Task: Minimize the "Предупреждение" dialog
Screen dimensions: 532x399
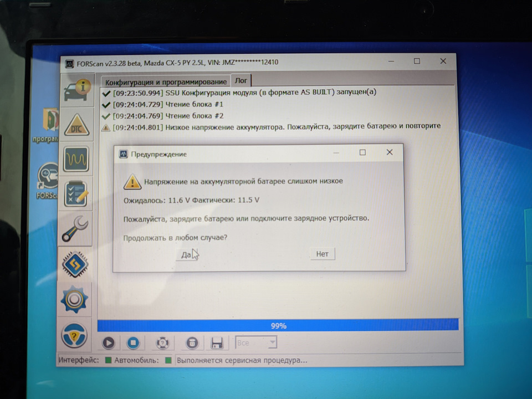Action: 336,153
